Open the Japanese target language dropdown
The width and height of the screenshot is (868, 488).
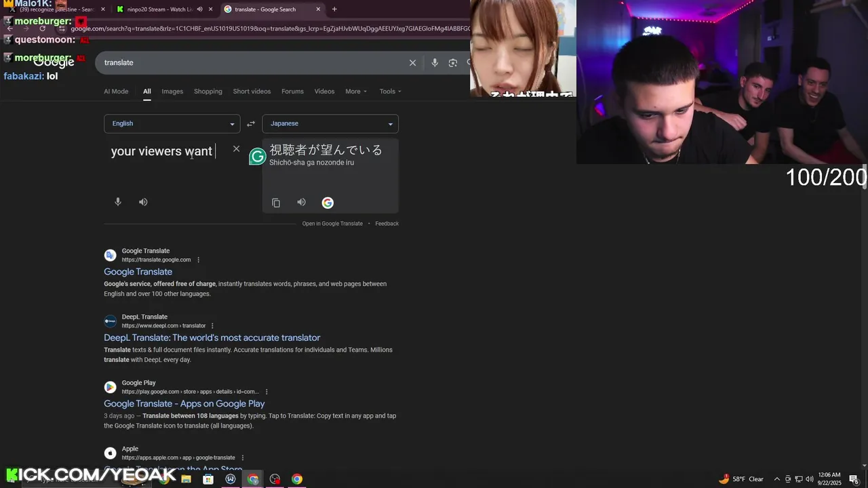[330, 123]
